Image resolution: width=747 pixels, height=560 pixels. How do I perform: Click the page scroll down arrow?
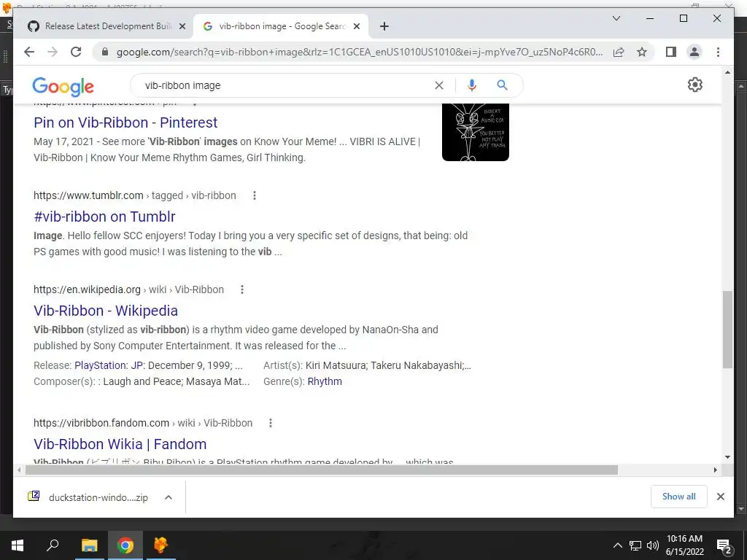(x=727, y=457)
